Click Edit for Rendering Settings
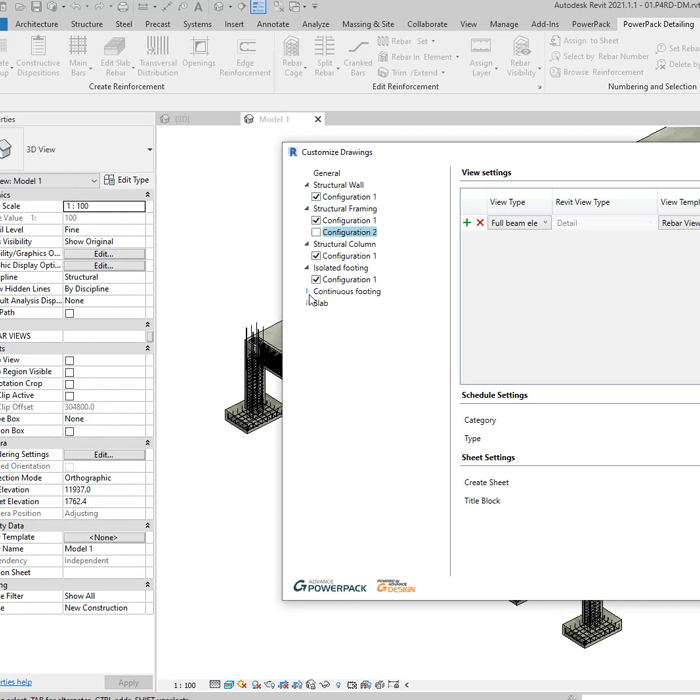Screen dimensions: 700x700 click(x=104, y=454)
